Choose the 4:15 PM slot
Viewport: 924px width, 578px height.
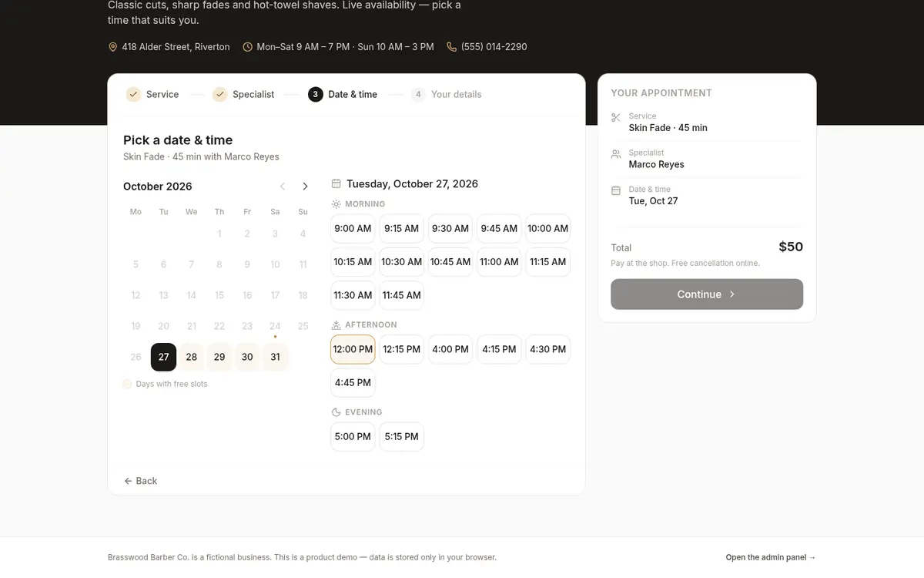point(499,349)
